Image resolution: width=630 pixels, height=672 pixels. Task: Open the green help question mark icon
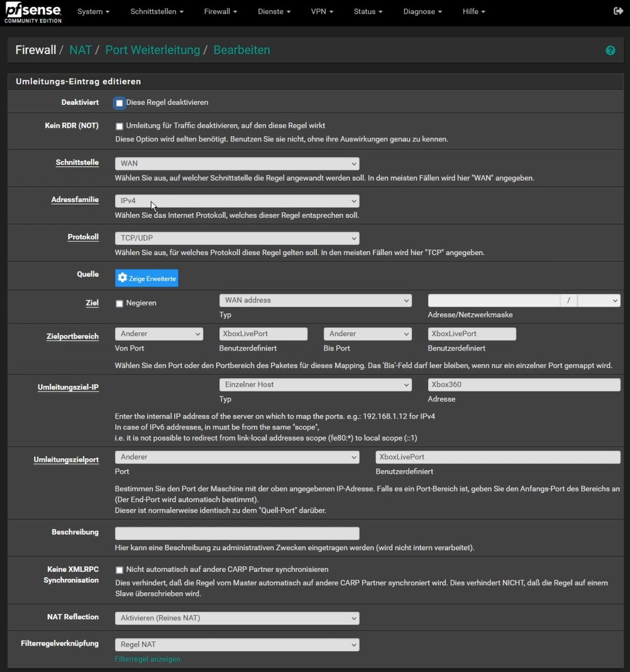610,50
